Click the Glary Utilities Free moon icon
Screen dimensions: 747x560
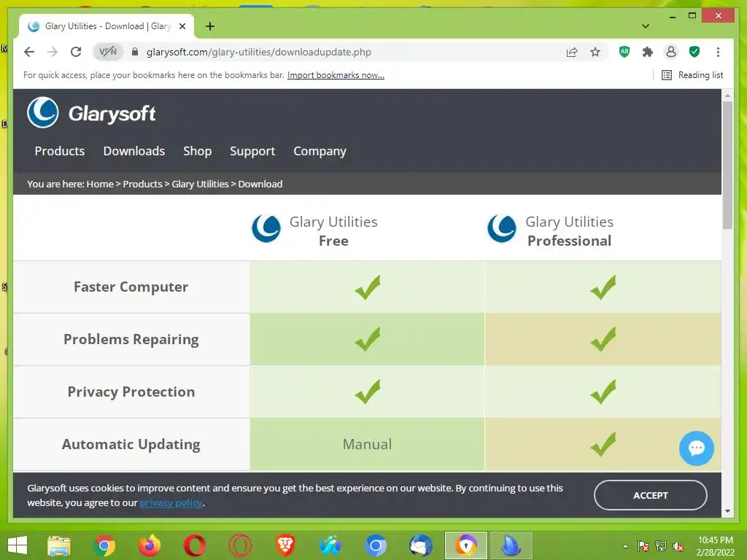(x=266, y=228)
